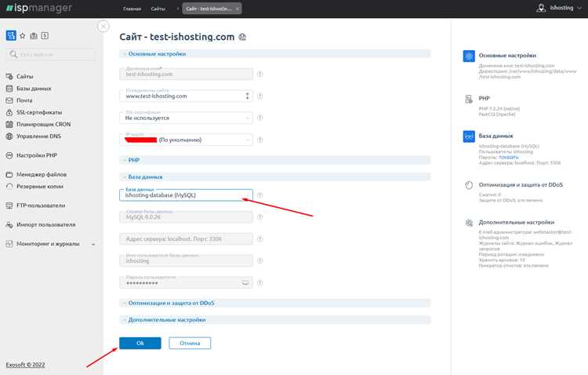Click help icon next to password field
Image resolution: width=588 pixels, height=375 pixels.
260,283
